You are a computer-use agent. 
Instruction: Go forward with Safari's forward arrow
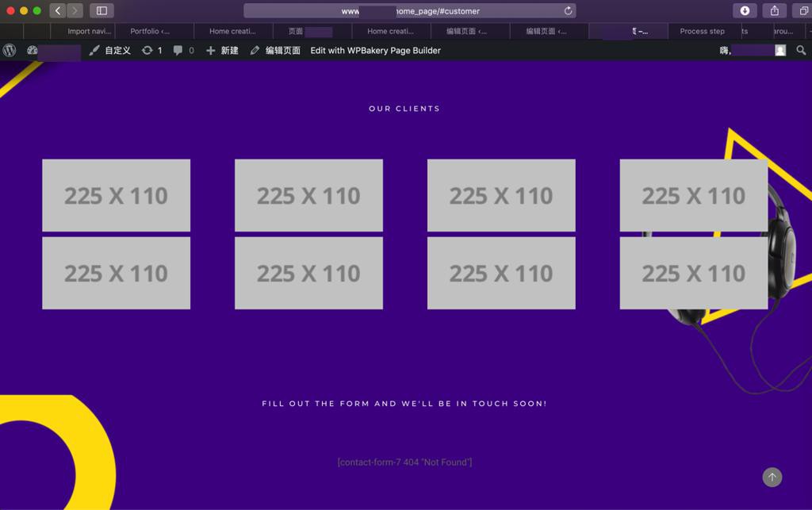[75, 11]
